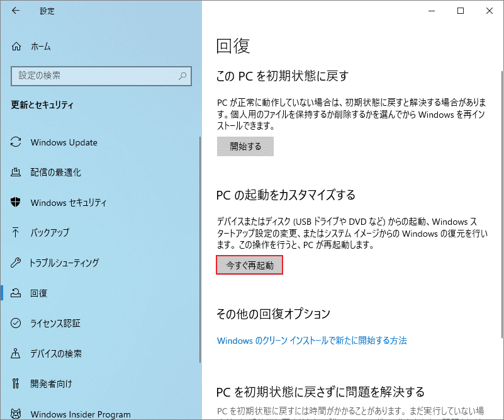The height and width of the screenshot is (420, 504).
Task: Click the 回復 page title
Action: coord(233,46)
